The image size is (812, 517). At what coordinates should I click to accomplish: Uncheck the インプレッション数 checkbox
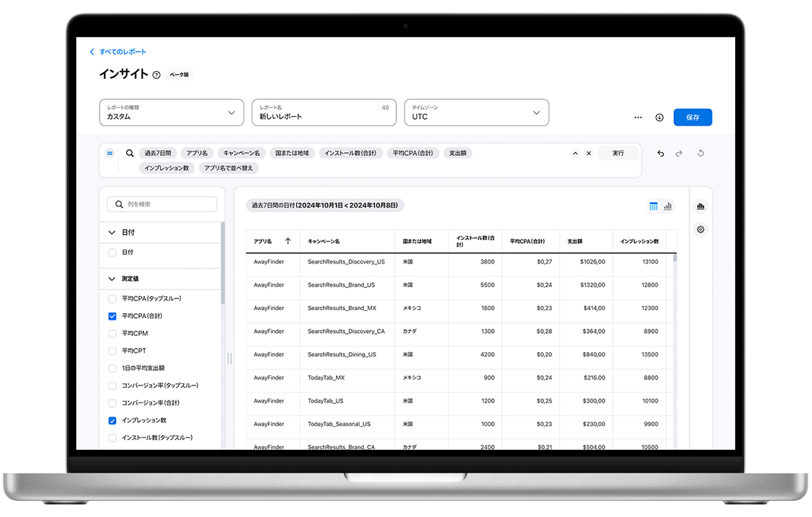[x=112, y=420]
